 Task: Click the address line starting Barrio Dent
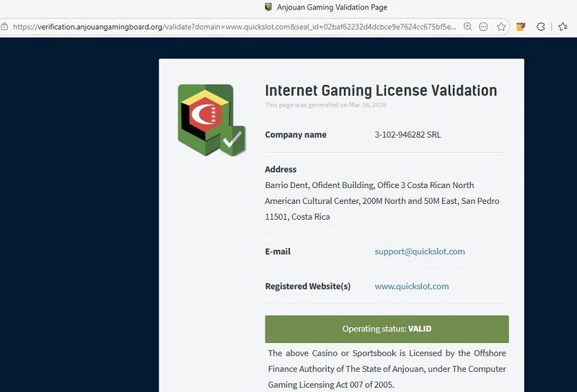tap(369, 185)
